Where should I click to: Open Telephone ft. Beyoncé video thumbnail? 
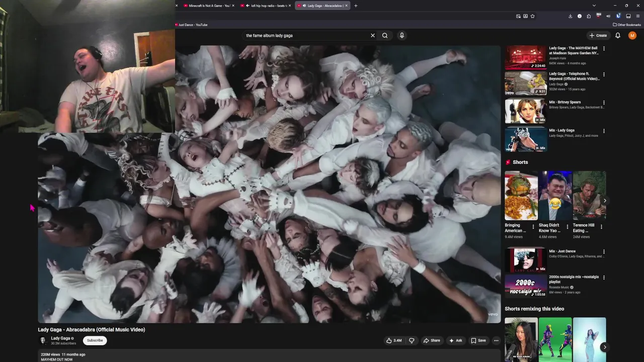pos(526,83)
